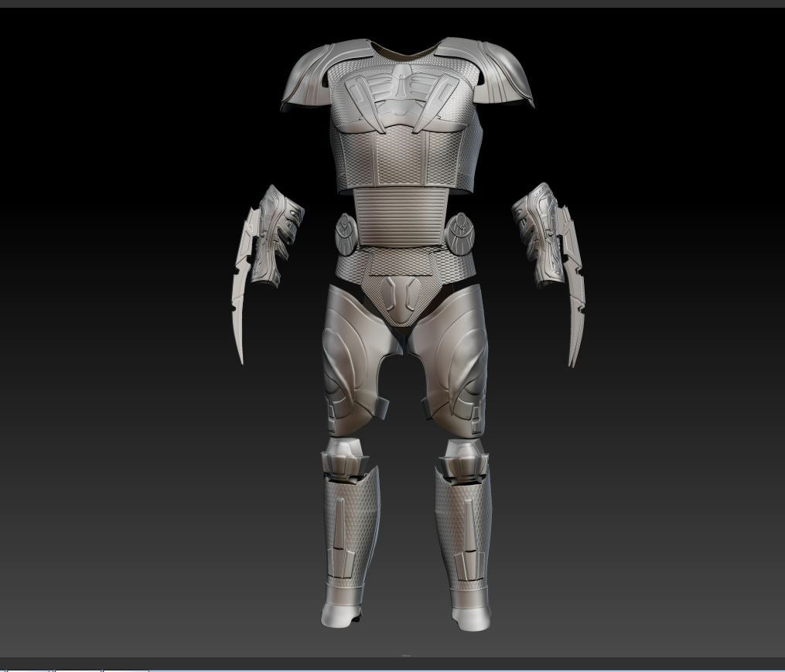Screen dimensions: 785x672
Task: Click the first tab at the bottom-left edge
Action: [x=26, y=669]
